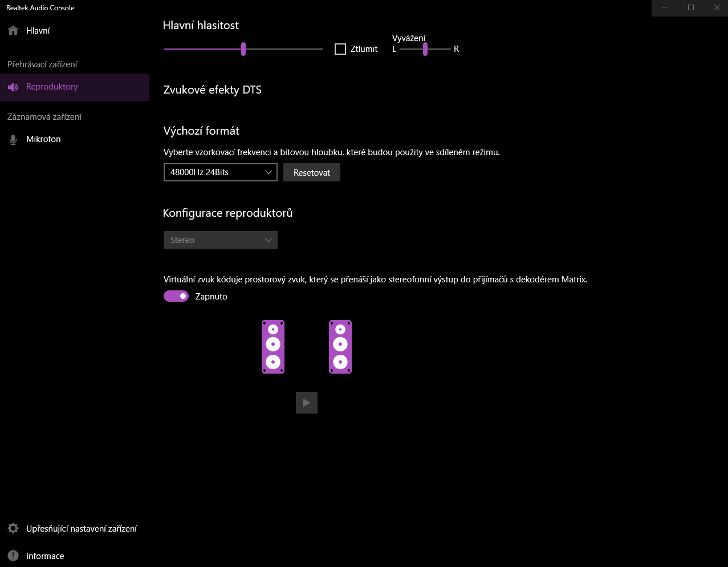Click the microphone icon in sidebar

[x=13, y=140]
